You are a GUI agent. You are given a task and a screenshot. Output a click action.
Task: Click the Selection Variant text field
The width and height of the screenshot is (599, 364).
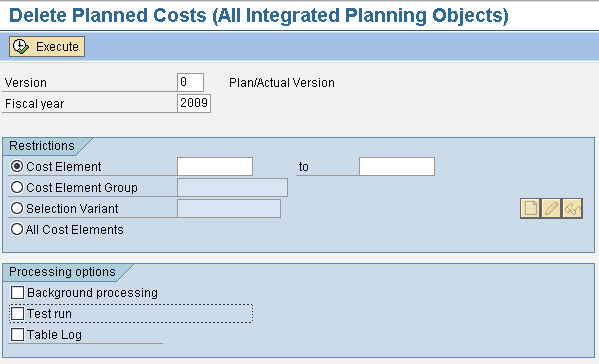click(x=229, y=209)
